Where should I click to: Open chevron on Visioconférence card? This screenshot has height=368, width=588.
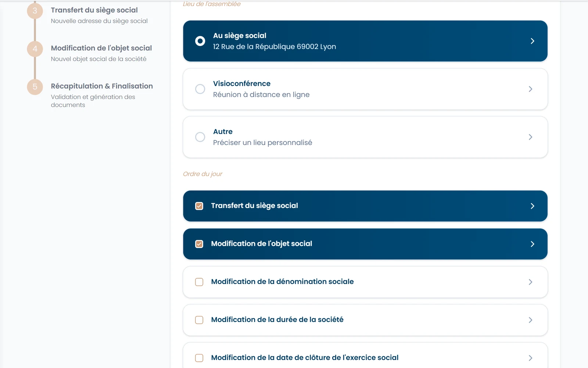[530, 89]
